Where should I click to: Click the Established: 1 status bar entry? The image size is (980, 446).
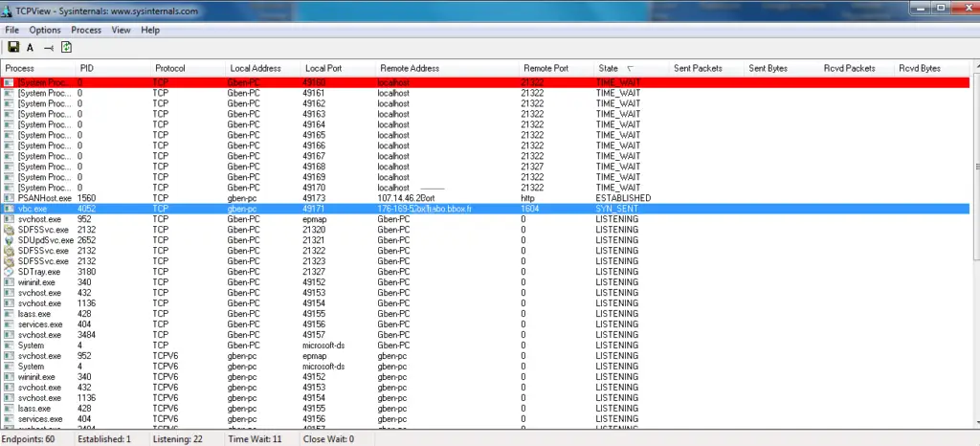104,439
